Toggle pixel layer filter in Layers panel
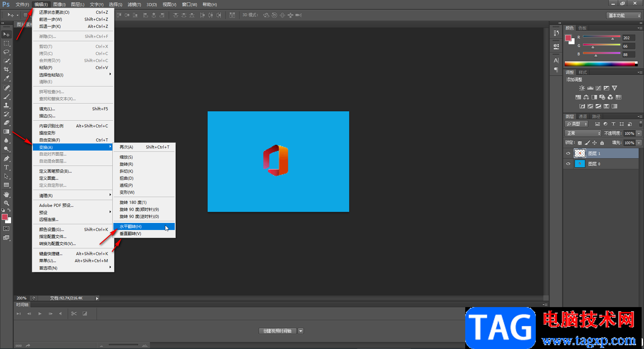This screenshot has height=349, width=644. [597, 124]
